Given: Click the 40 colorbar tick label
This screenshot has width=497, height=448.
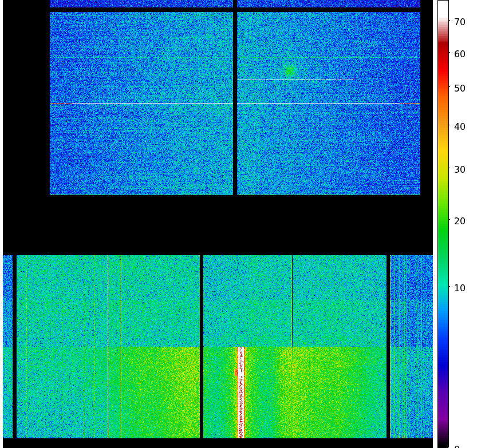Looking at the screenshot, I should pos(459,127).
